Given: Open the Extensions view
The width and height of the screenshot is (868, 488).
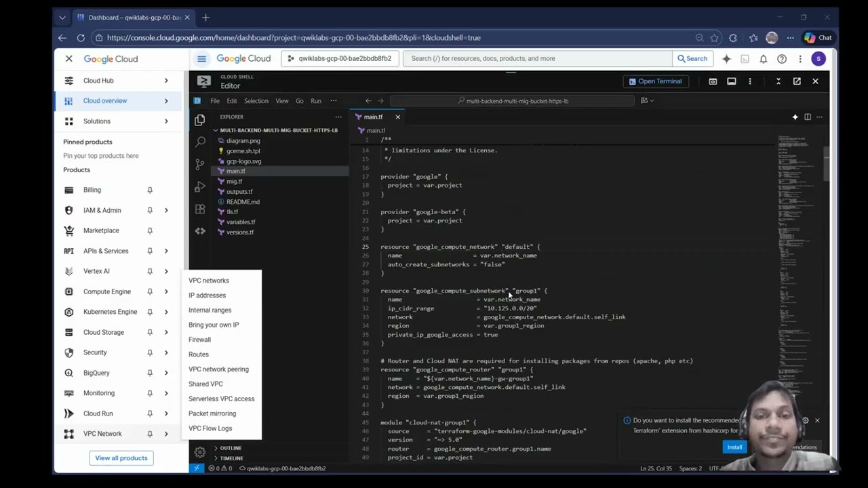Looking at the screenshot, I should [x=199, y=209].
